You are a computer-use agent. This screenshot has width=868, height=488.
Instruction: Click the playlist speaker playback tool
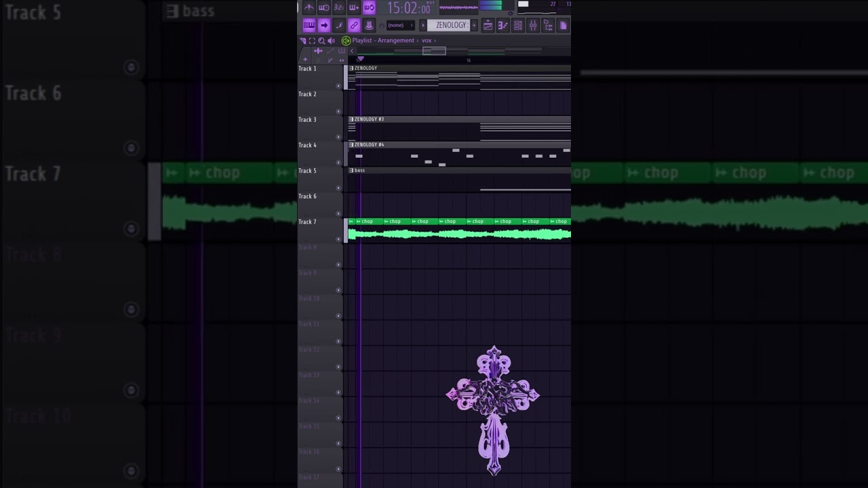coord(331,41)
